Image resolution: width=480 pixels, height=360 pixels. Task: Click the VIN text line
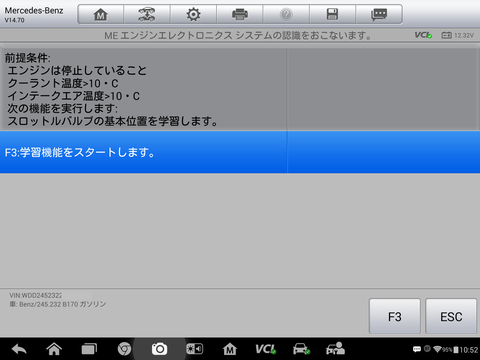(35, 295)
